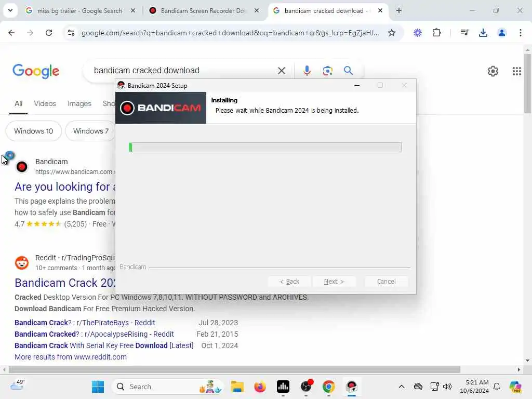Open the 'Are you looking for' Bandicam result
The height and width of the screenshot is (399, 532).
65,187
